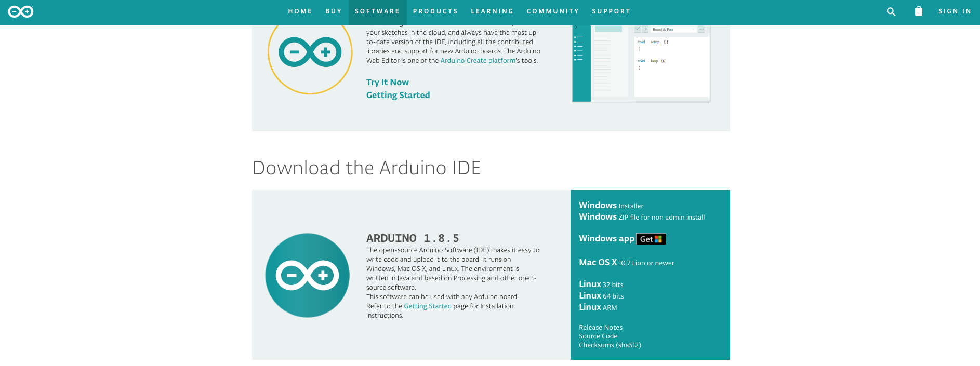Viewport: 980px width, 366px height.
Task: Open the SOFTWARE menu
Action: pos(378,11)
